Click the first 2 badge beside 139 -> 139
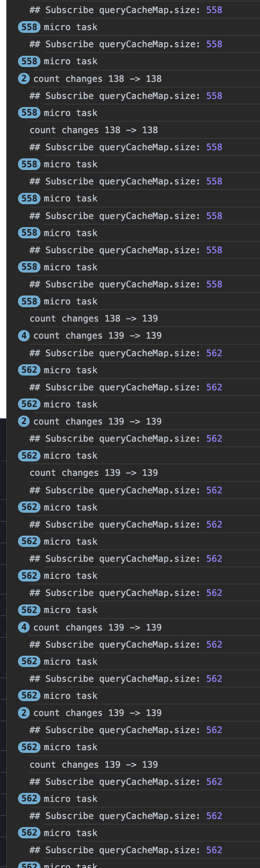Screen dimensions: 260x868 24,421
